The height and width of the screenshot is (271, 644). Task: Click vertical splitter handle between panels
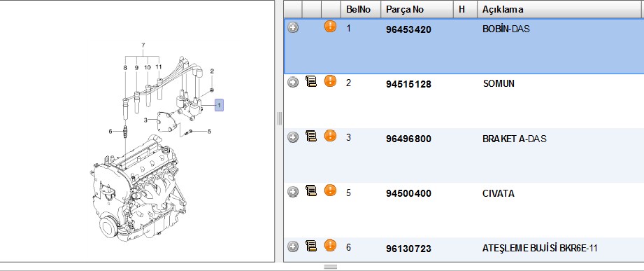[x=279, y=118]
